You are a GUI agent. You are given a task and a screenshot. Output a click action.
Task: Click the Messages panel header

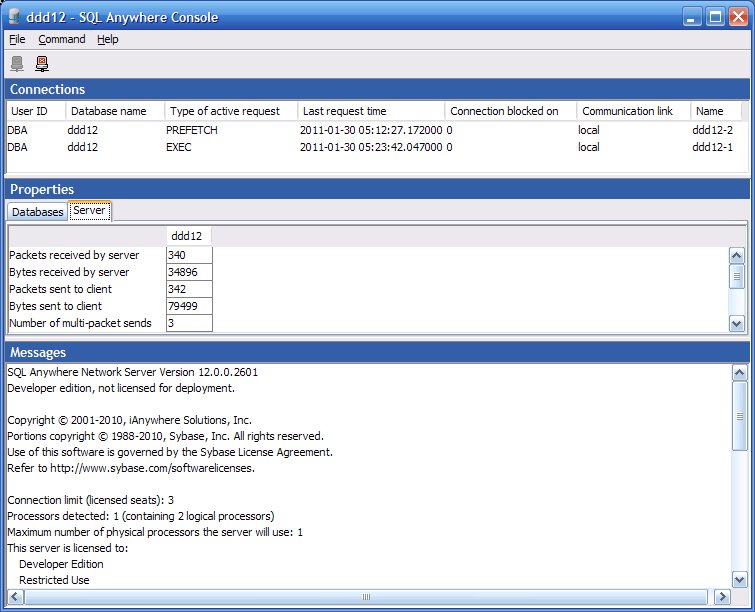[377, 352]
